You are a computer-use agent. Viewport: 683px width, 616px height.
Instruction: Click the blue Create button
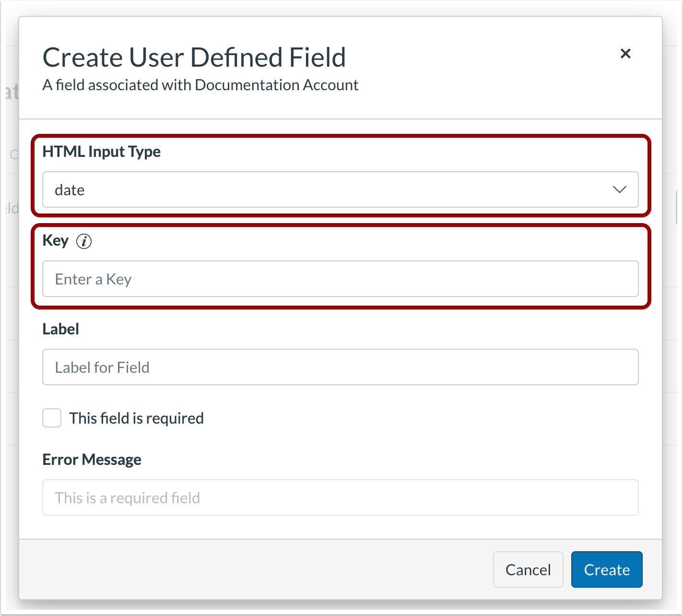pos(606,569)
